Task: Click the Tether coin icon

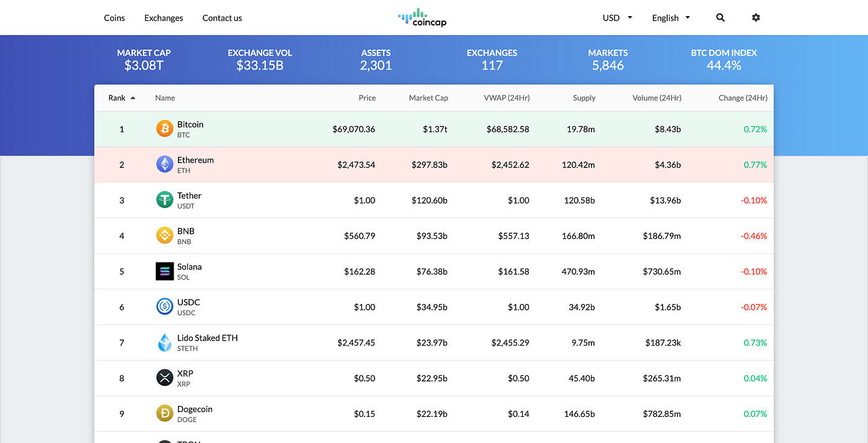Action: coord(164,200)
